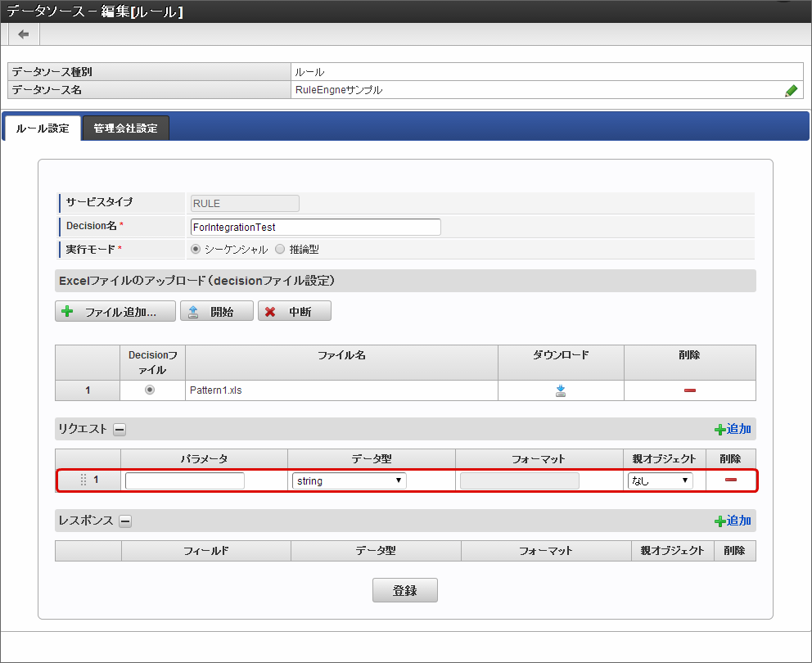Collapse the レスポンス section
The width and height of the screenshot is (812, 663).
click(125, 521)
